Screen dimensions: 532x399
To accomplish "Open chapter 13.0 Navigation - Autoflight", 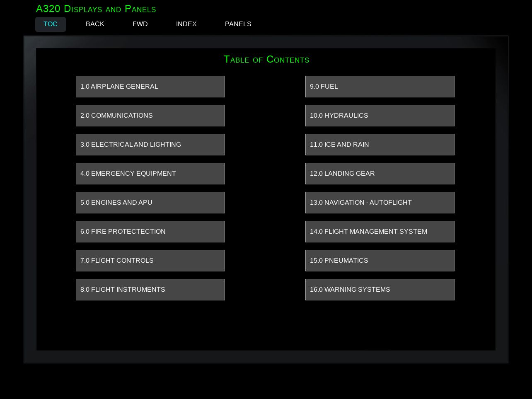I will click(380, 203).
